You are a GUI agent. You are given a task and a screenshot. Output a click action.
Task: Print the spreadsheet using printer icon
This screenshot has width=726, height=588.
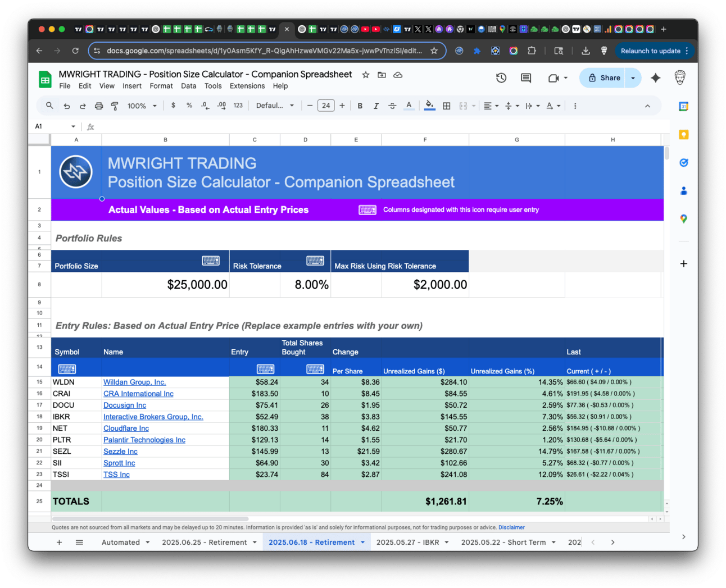click(99, 106)
